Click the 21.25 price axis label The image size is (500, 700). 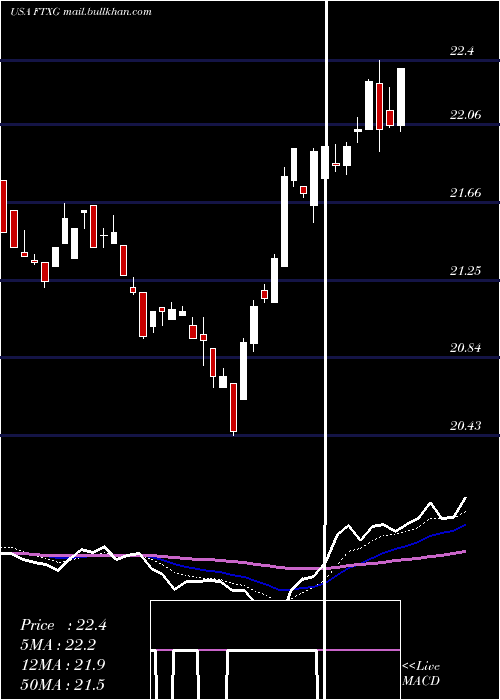466,271
